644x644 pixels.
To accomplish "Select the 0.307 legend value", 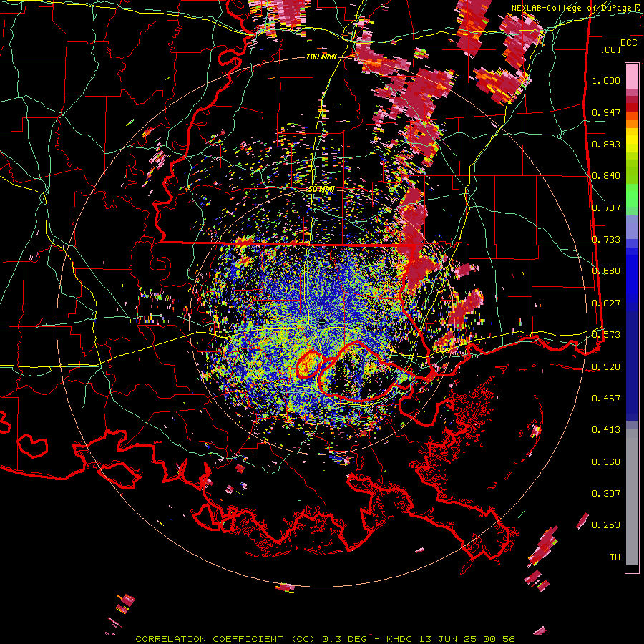I will pyautogui.click(x=606, y=494).
